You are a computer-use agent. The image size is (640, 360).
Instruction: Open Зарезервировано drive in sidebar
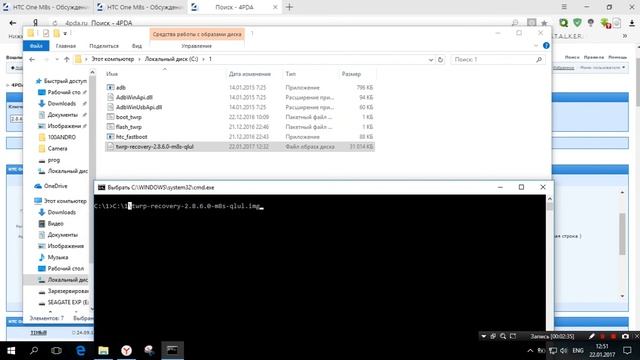coord(64,291)
